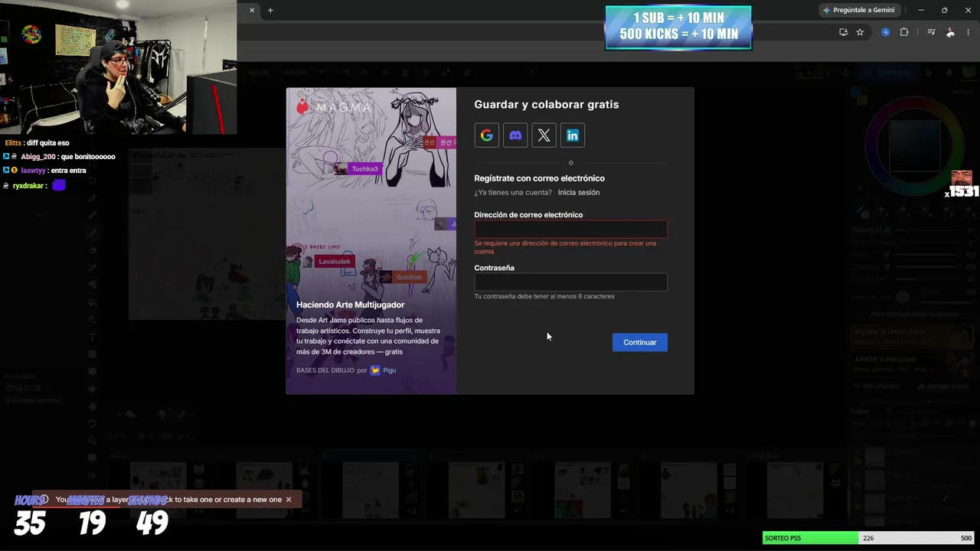Click the '¿Ya tienes una cuenta?' text
Screen dimensions: 980x551
click(x=513, y=193)
